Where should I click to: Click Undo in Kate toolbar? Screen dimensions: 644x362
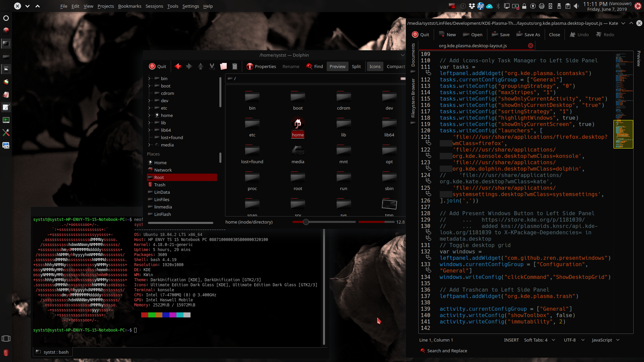pos(579,35)
